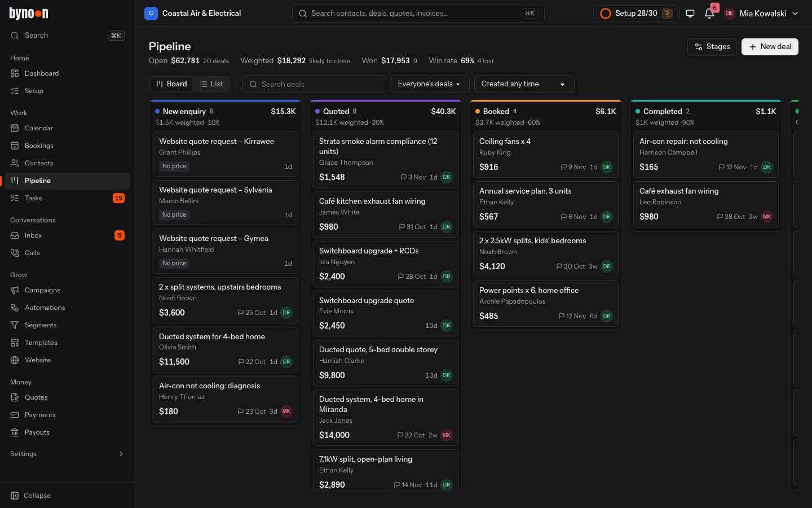The width and height of the screenshot is (812, 508).
Task: Click global search contacts field
Action: [x=418, y=14]
